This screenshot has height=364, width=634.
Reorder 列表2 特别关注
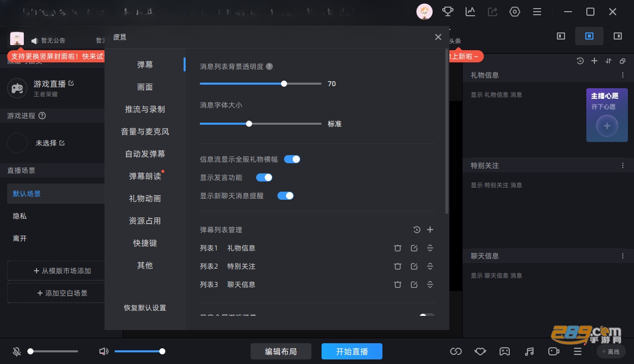pos(430,266)
